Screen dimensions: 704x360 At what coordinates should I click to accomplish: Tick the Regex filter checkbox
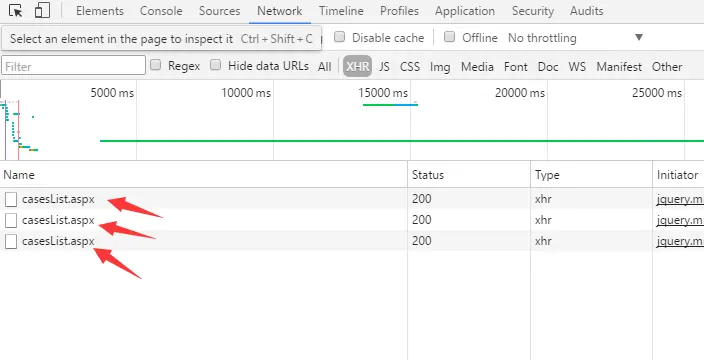[155, 65]
